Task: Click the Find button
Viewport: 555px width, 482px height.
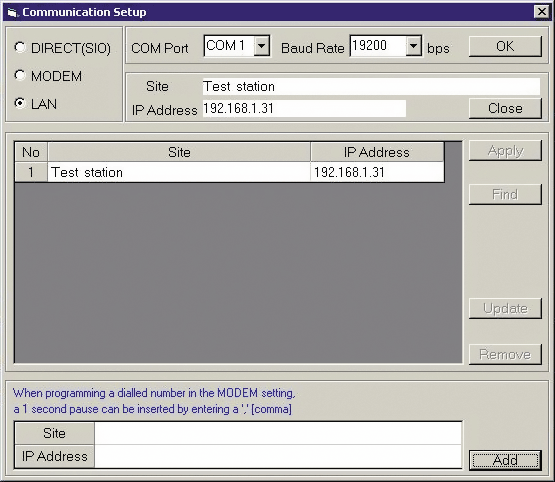Action: point(505,194)
